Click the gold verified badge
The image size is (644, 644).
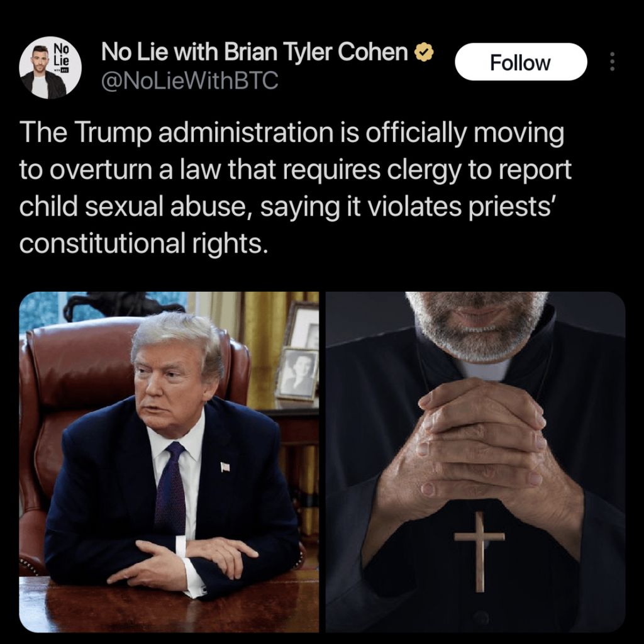[x=424, y=53]
